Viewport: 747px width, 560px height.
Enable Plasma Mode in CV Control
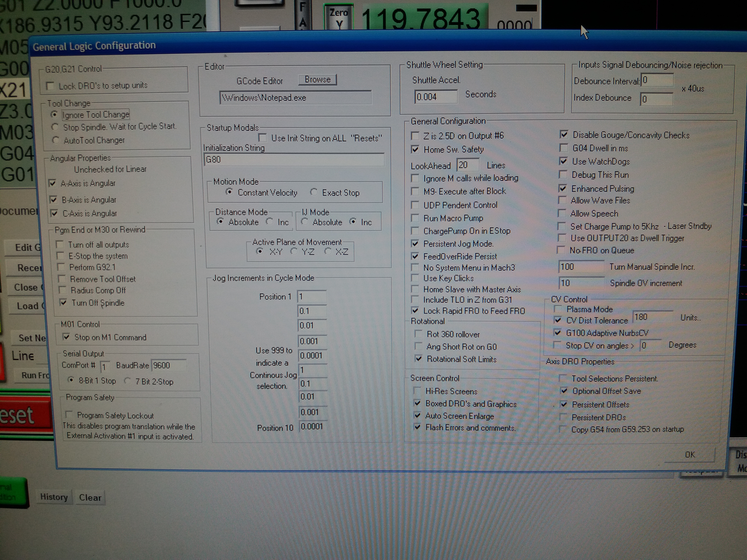[x=558, y=309]
